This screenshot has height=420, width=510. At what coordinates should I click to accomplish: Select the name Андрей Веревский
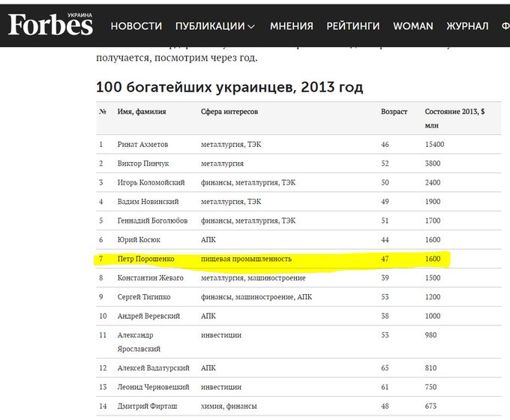point(148,316)
